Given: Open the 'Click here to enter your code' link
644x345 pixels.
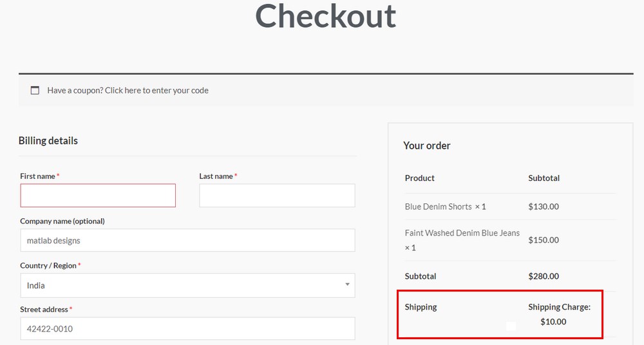Looking at the screenshot, I should click(156, 90).
